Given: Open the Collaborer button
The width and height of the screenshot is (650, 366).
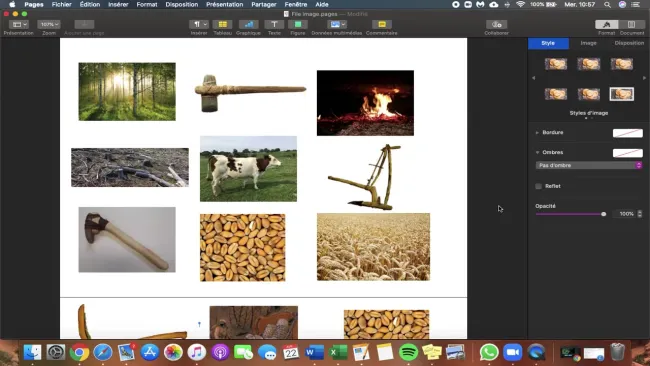Looking at the screenshot, I should (496, 24).
